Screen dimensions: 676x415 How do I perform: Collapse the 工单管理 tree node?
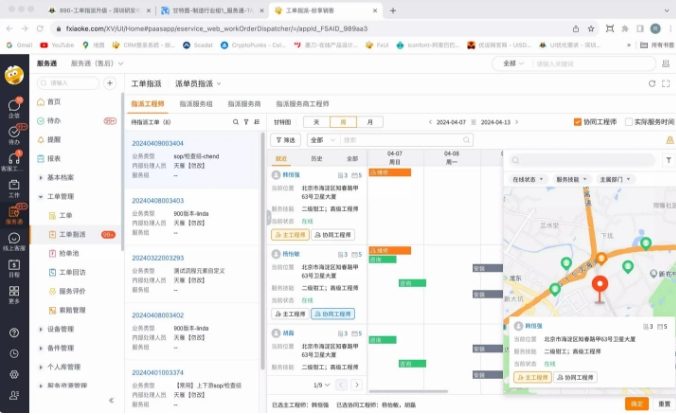click(41, 197)
